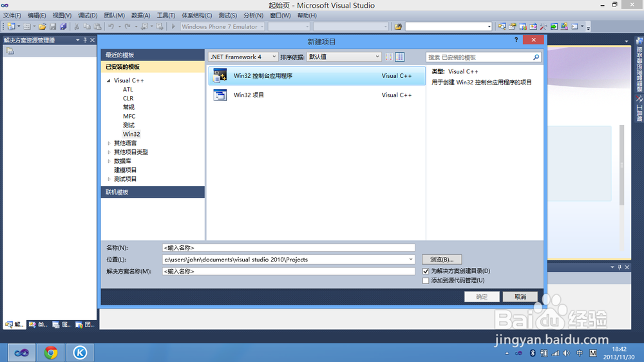Viewport: 644px width, 362px height.
Task: Toggle Add to source control checkbox
Action: point(426,281)
